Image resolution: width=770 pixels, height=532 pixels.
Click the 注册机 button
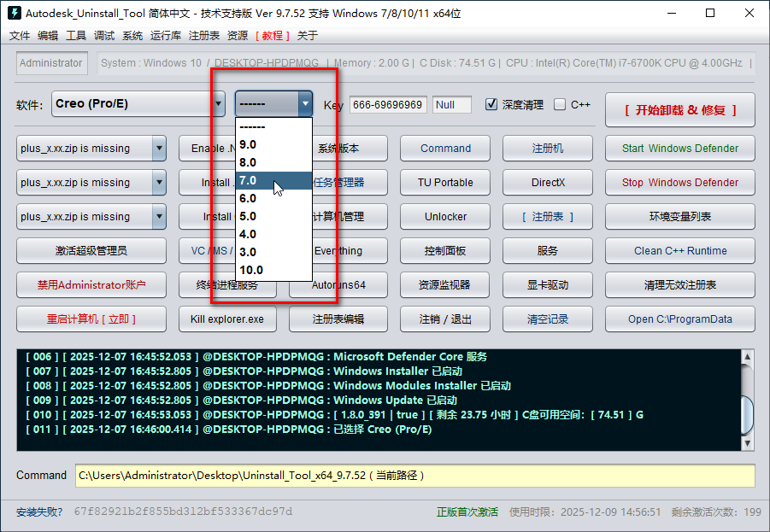coord(548,149)
